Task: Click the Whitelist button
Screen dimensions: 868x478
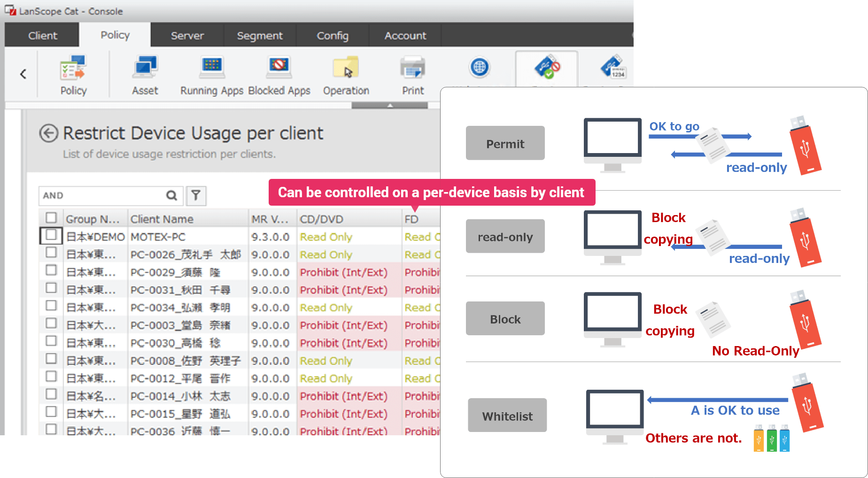Action: click(507, 416)
